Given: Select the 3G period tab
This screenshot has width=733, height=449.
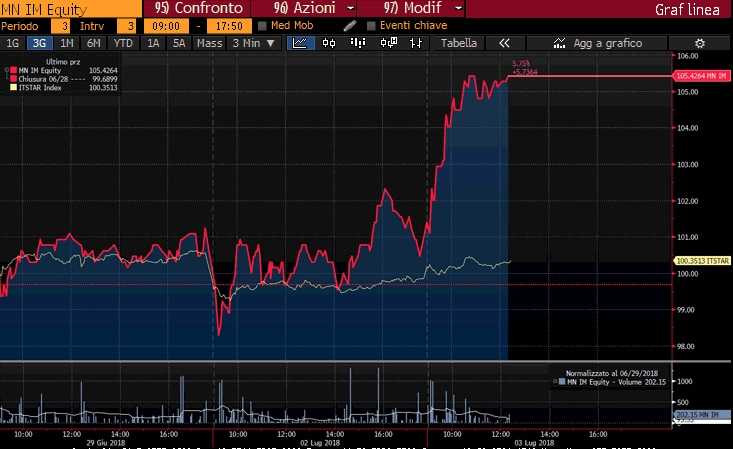Looking at the screenshot, I should click(39, 43).
